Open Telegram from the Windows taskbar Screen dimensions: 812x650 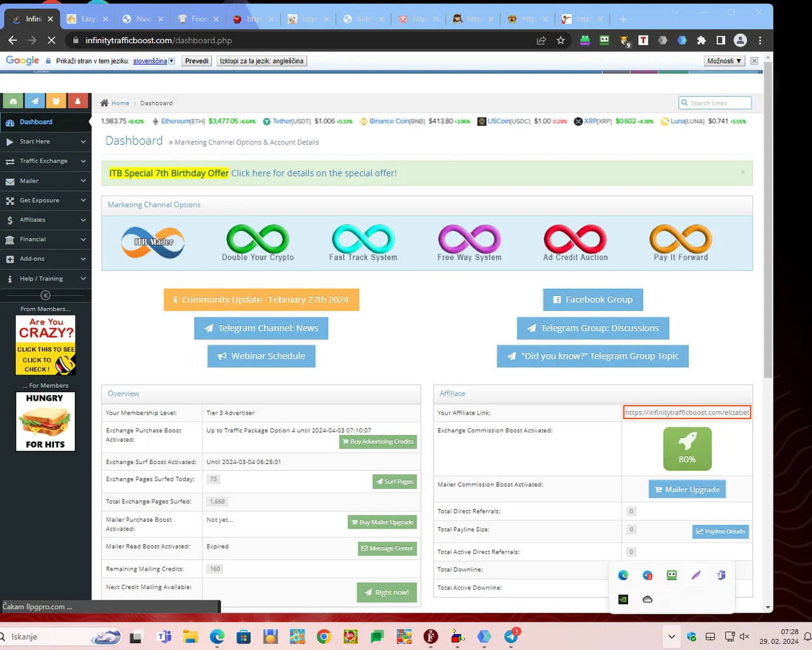(x=511, y=636)
